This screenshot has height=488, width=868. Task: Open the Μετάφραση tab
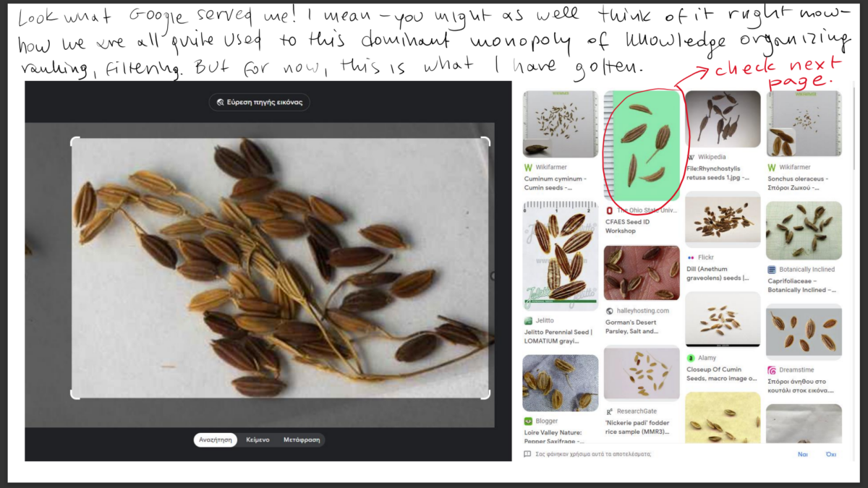[x=301, y=440]
